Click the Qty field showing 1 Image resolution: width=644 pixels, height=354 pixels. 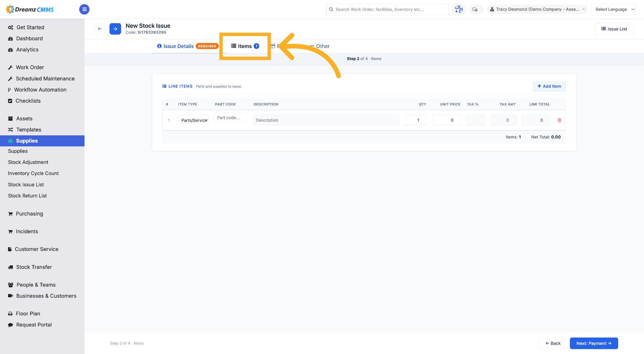click(x=416, y=120)
